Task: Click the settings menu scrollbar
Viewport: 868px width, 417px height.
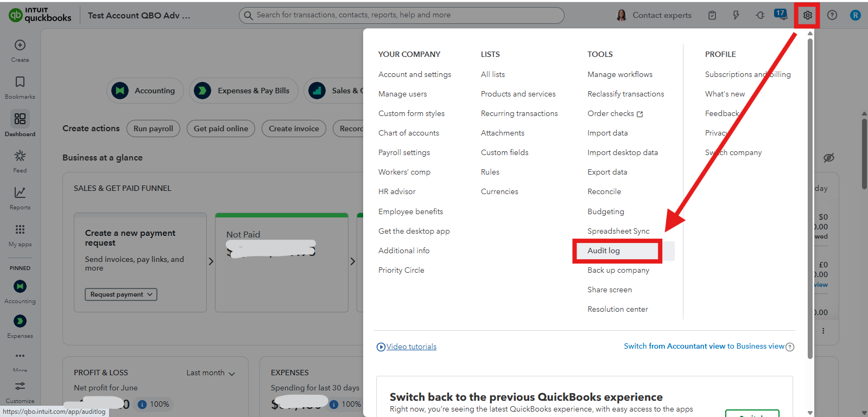Action: pyautogui.click(x=810, y=198)
